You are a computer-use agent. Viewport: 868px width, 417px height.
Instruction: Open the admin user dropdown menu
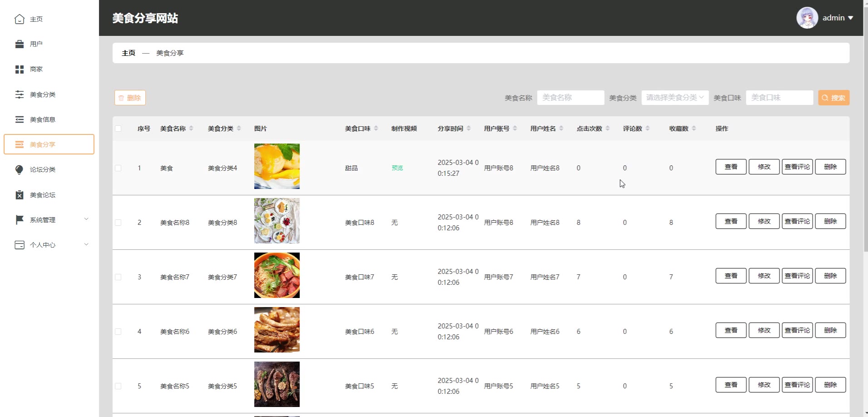tap(838, 18)
